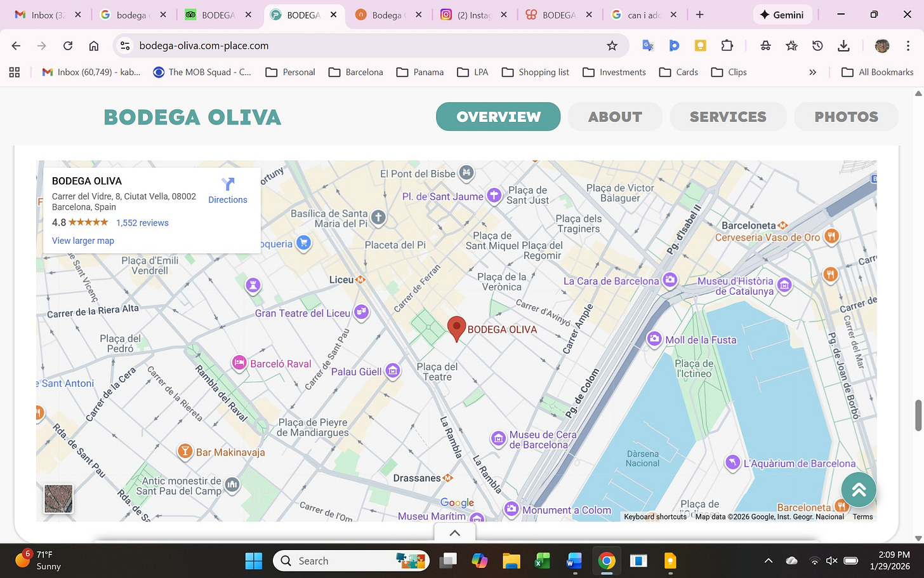Screen dimensions: 924x578
Task: Click the Directions icon in map card
Action: (x=228, y=184)
